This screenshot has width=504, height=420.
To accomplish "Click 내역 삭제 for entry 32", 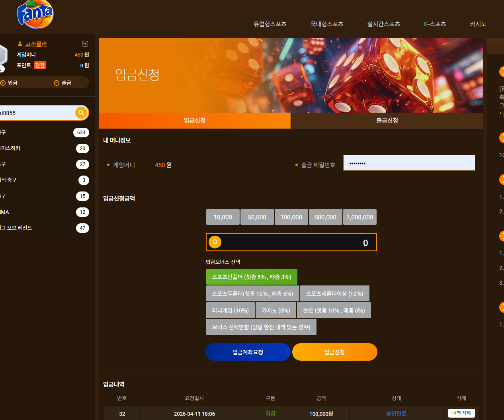I will coord(461,413).
